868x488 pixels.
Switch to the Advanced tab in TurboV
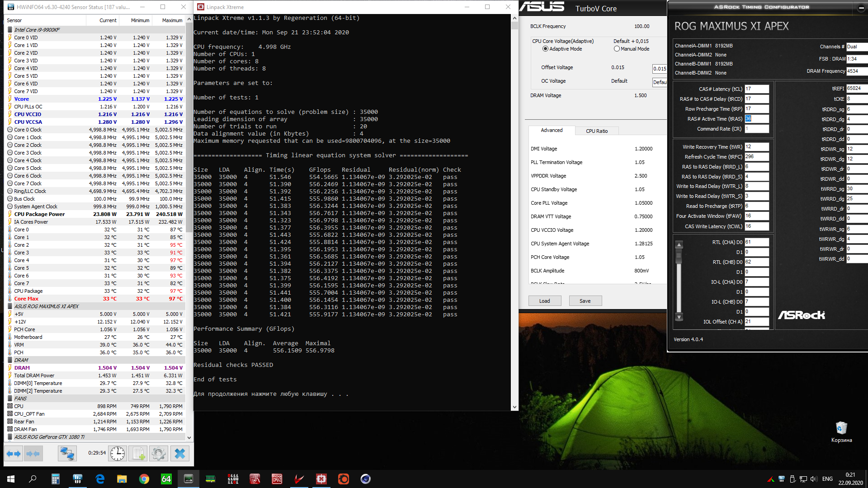tap(552, 130)
